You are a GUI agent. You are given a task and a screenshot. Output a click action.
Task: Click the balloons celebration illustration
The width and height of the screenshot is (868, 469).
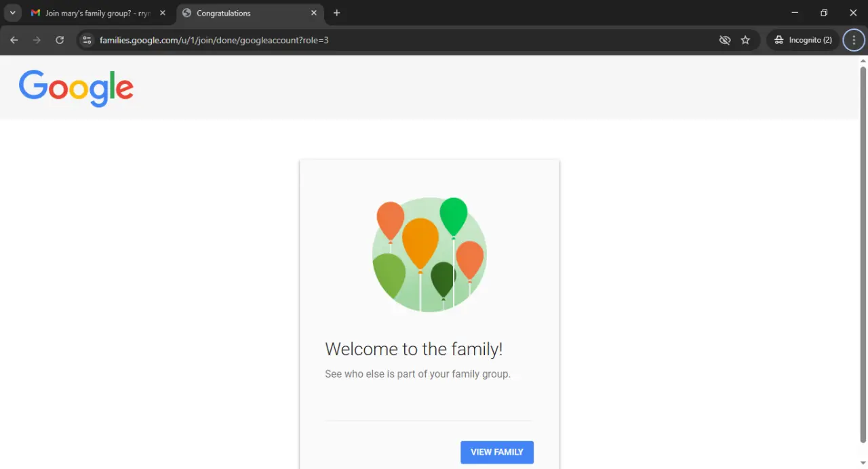pos(429,255)
